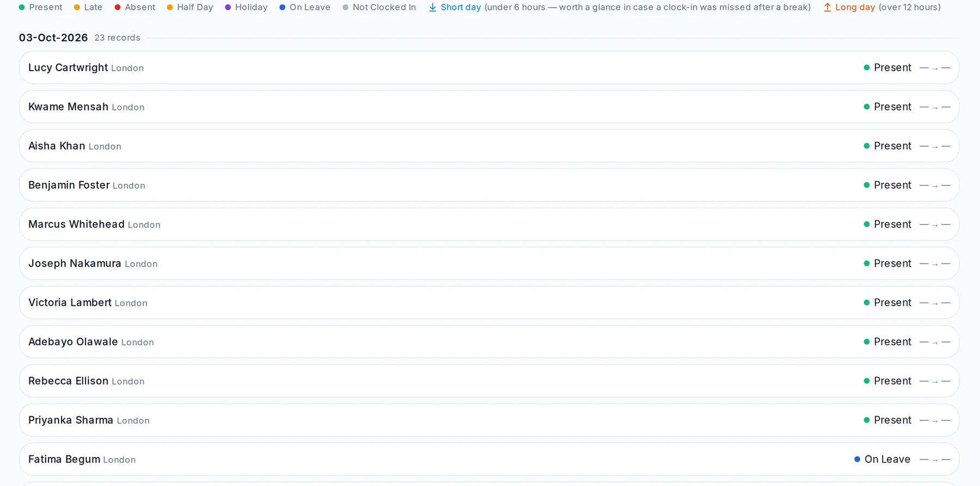Select the name Benjamin Foster
This screenshot has height=486, width=980.
(69, 185)
